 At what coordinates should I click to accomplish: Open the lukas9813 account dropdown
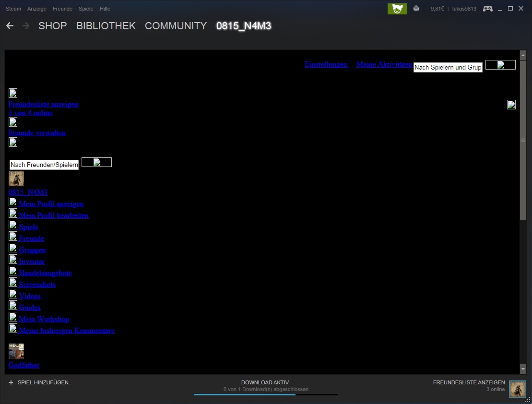click(x=464, y=9)
